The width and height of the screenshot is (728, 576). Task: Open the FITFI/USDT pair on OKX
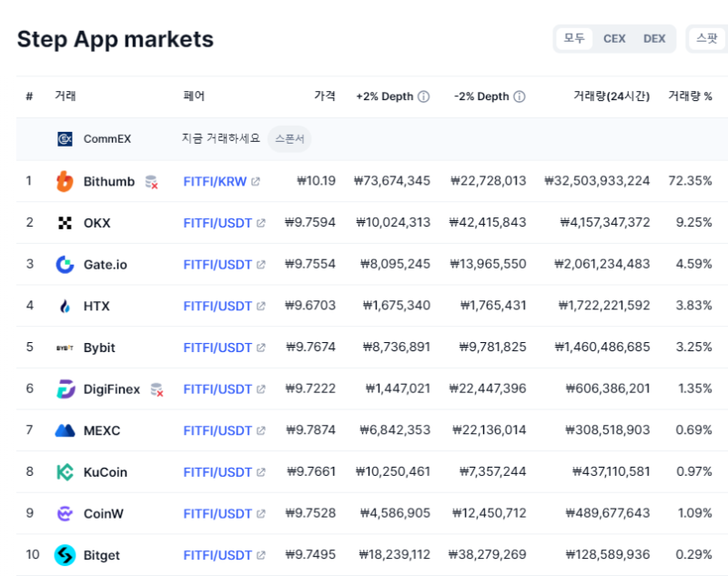(x=217, y=223)
